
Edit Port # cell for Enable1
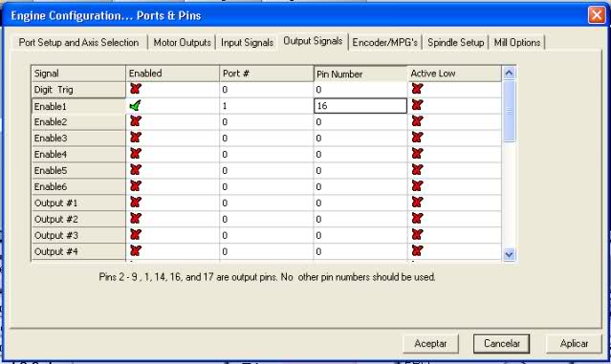point(266,106)
